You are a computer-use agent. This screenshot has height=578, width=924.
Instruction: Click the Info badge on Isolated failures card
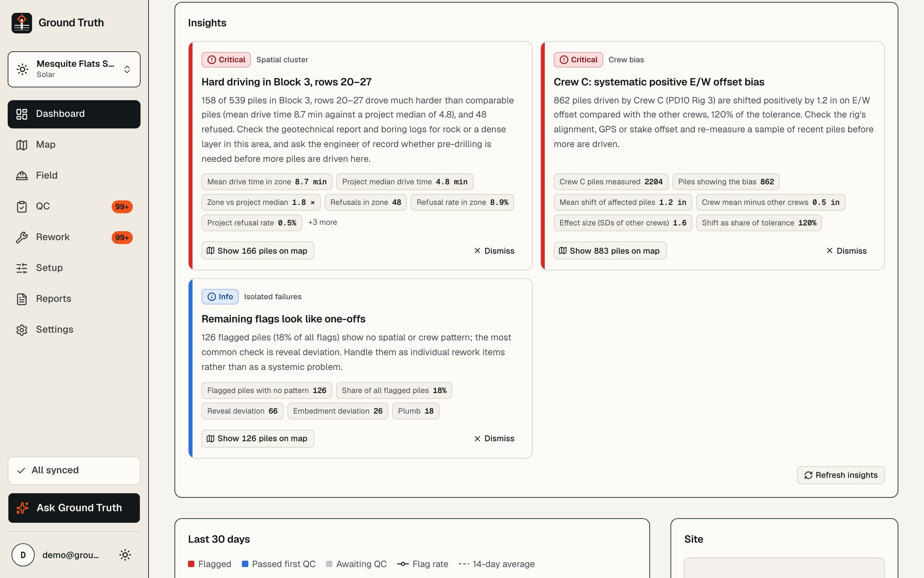pos(220,297)
